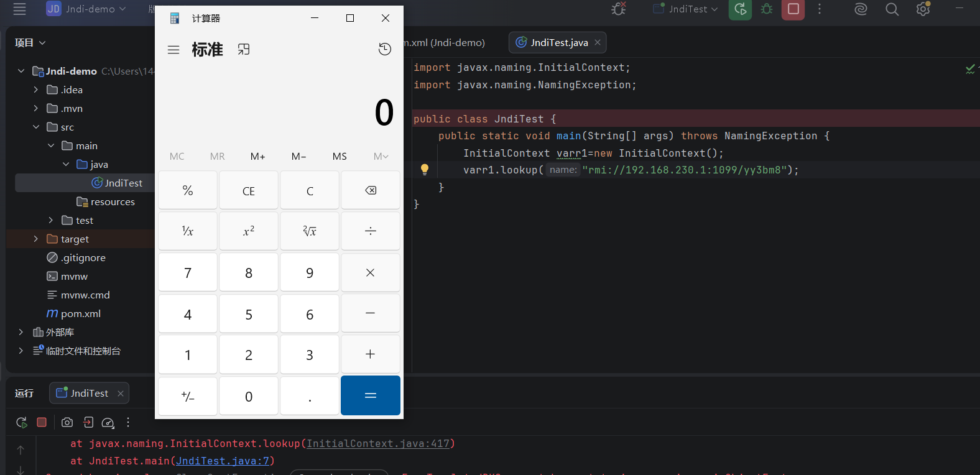Click the divide key in Calculator
980x475 pixels.
coord(371,231)
